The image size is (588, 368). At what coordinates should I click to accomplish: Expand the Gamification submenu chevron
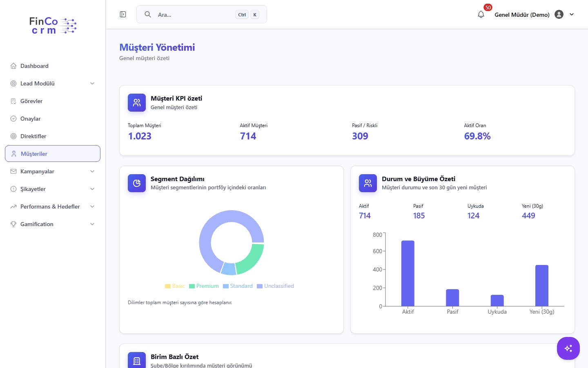92,224
